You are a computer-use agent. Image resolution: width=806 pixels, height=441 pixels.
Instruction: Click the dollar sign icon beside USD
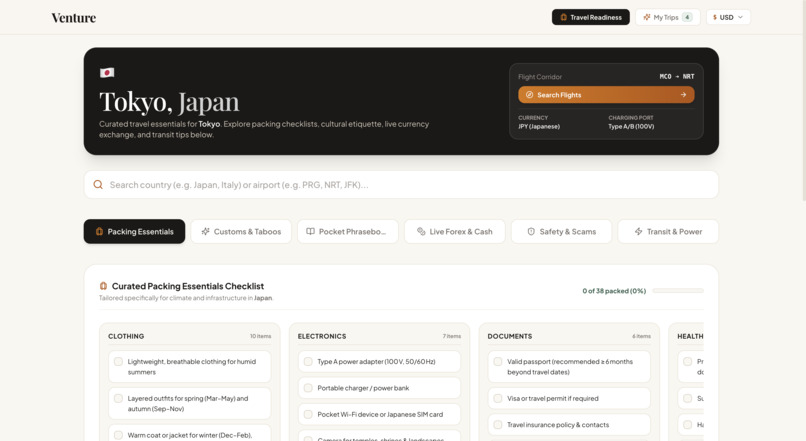[715, 17]
